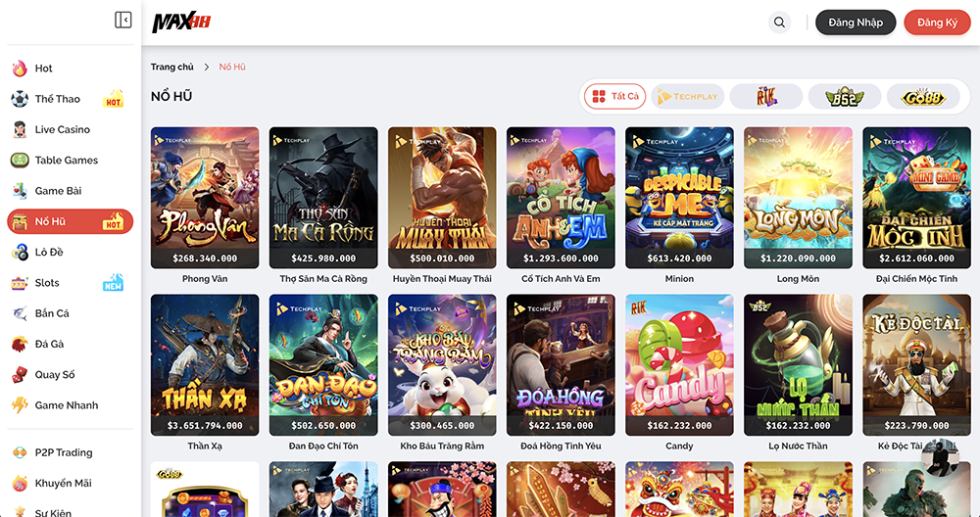Open the Minion game thumbnail
The width and height of the screenshot is (980, 517).
679,198
